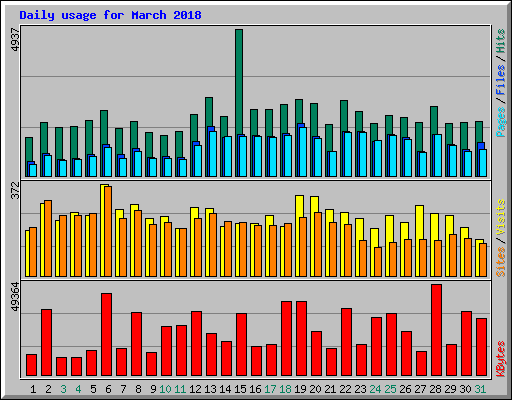512x400 pixels.
Task: Click the orange sites bar for day 2
Action: click(x=48, y=238)
